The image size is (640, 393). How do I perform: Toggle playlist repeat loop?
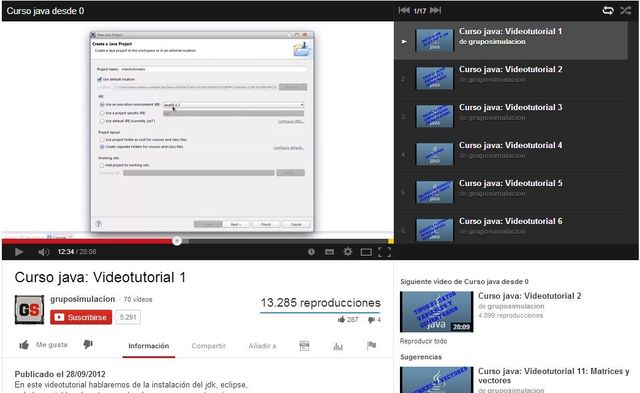click(608, 11)
